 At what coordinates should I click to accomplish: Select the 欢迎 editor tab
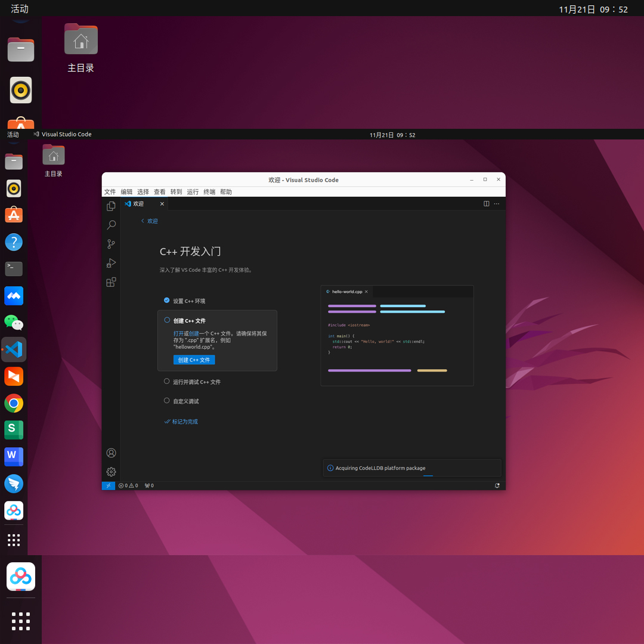tap(144, 204)
